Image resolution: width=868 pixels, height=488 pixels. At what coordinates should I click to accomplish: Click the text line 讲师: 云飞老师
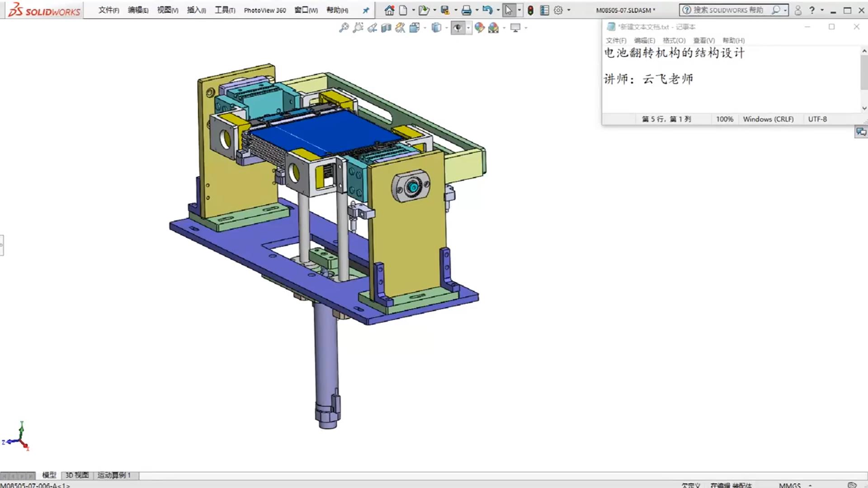[x=648, y=79]
